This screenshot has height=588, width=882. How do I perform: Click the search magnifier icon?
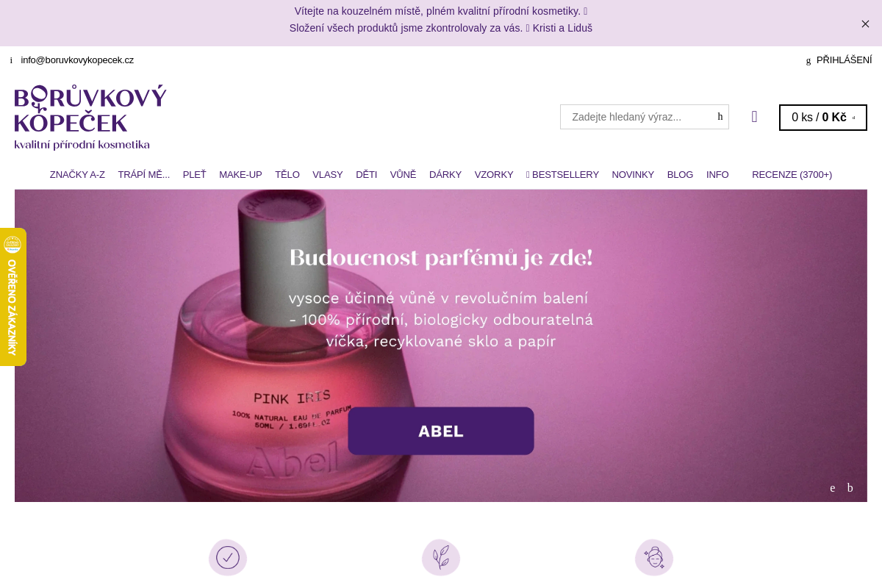pos(720,117)
